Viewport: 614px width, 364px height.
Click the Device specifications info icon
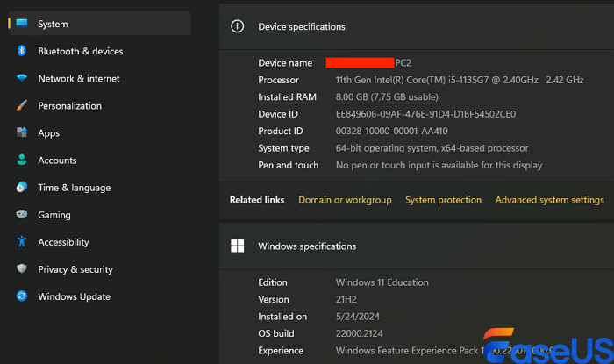[237, 26]
